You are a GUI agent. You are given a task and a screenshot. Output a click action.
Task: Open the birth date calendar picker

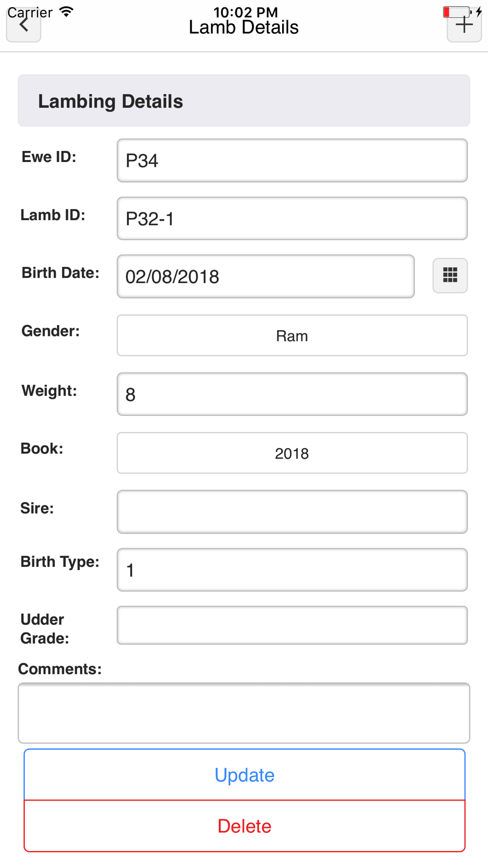(450, 276)
